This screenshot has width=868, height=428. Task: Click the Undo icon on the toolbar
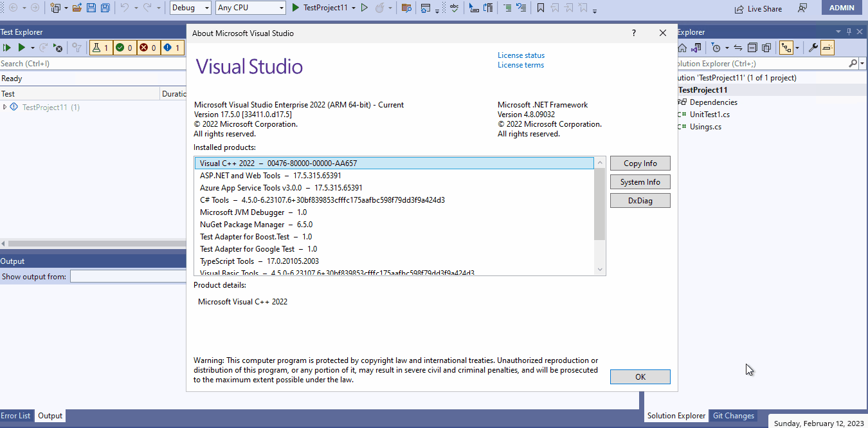(x=123, y=8)
